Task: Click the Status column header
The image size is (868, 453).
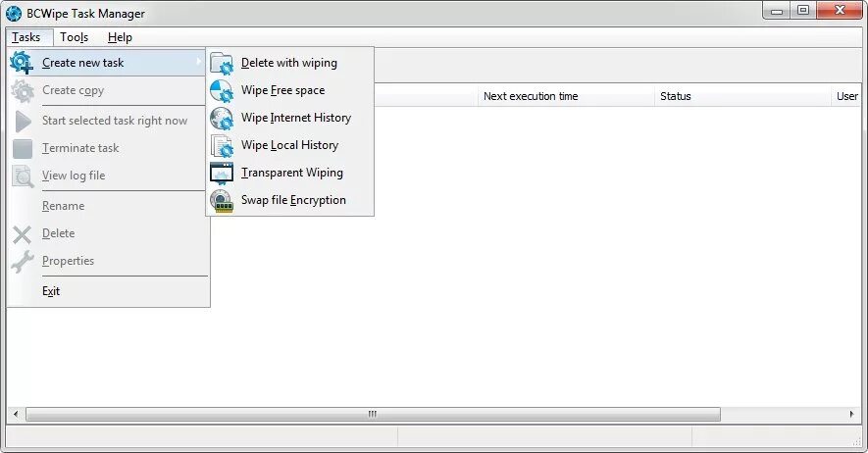Action: pyautogui.click(x=742, y=96)
